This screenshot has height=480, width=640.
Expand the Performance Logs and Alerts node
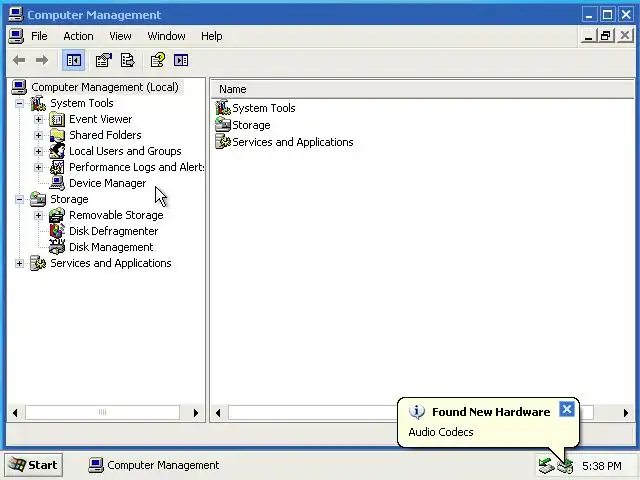(x=38, y=167)
